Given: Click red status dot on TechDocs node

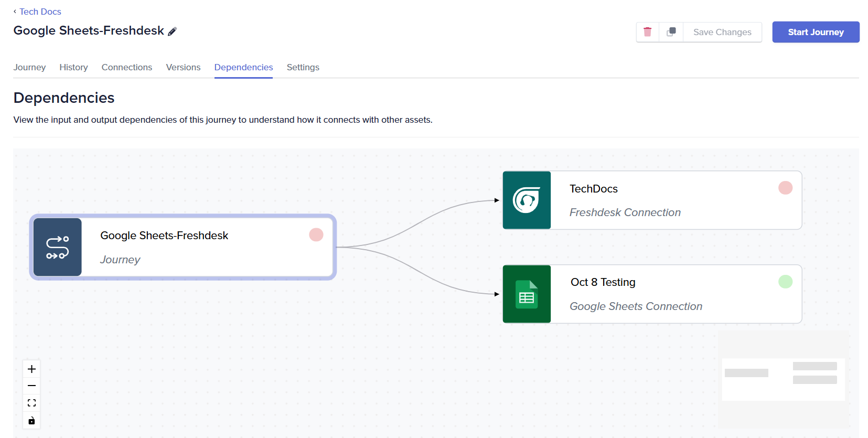Looking at the screenshot, I should click(785, 188).
